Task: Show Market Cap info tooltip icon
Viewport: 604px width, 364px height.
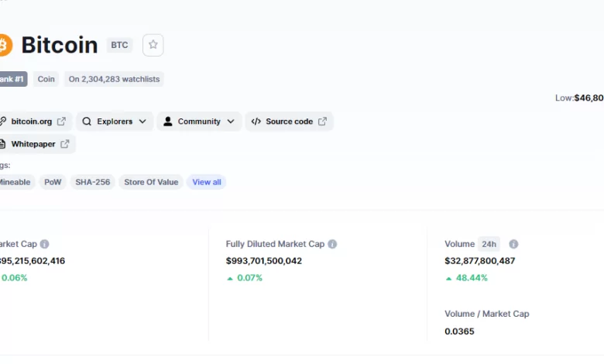Action: coord(45,244)
